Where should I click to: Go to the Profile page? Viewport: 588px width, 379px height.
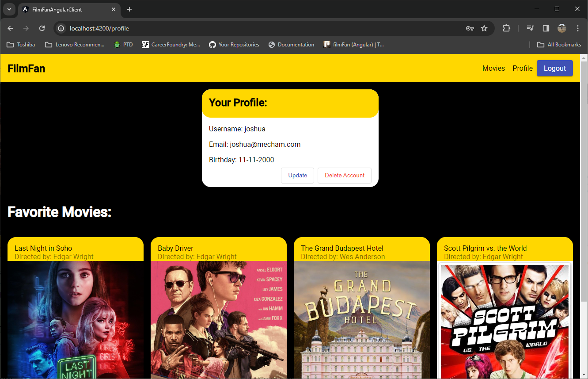523,68
